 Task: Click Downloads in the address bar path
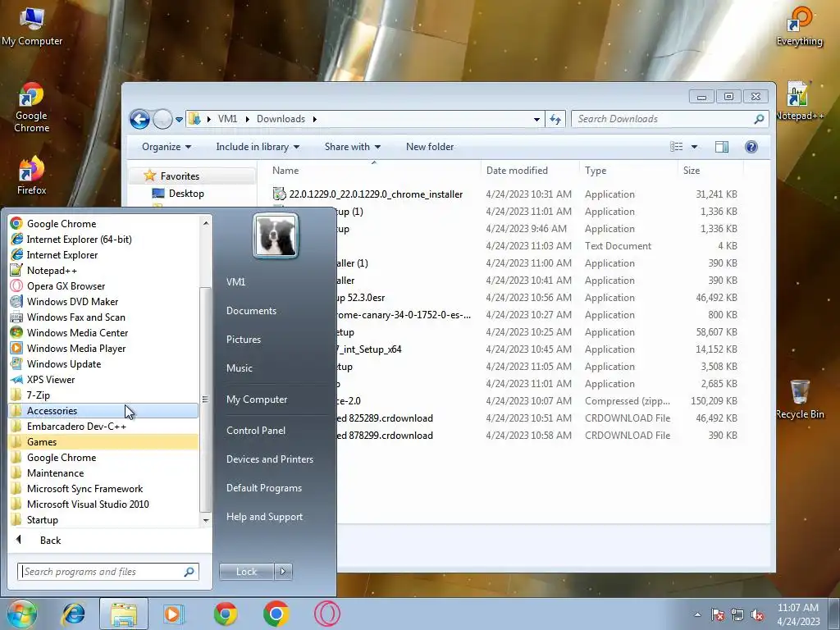pos(281,119)
